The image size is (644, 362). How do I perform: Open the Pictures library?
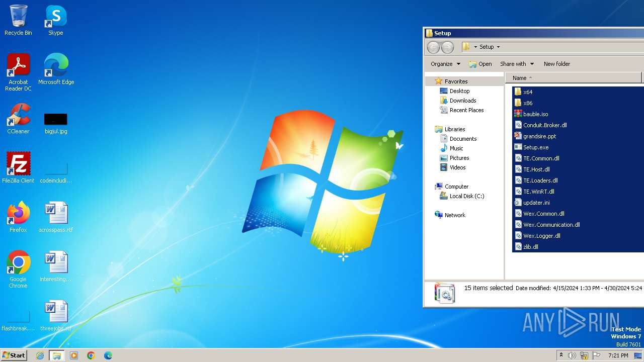[459, 158]
